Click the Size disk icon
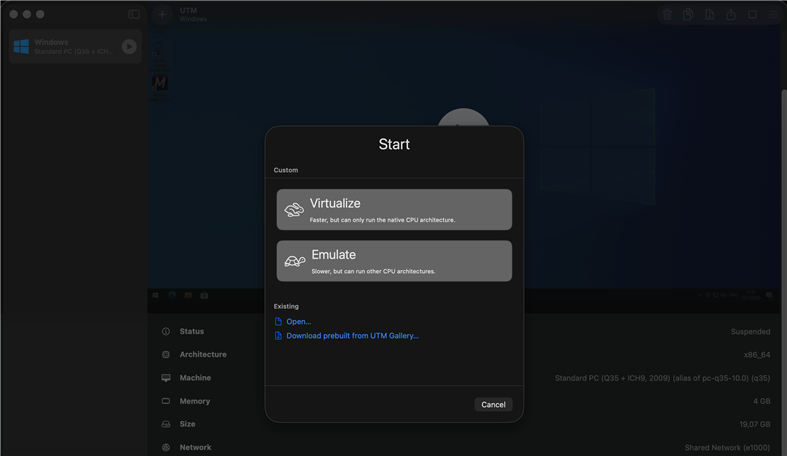This screenshot has height=456, width=787. (166, 424)
